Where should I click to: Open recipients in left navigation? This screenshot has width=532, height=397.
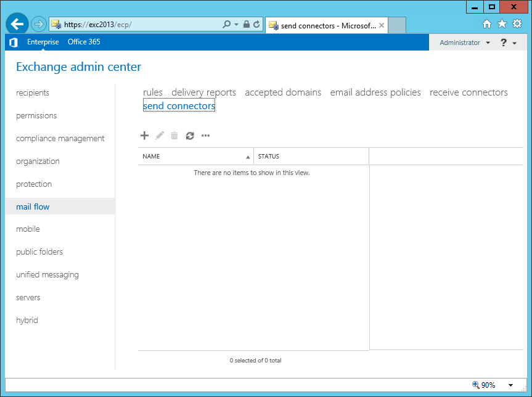click(x=33, y=92)
